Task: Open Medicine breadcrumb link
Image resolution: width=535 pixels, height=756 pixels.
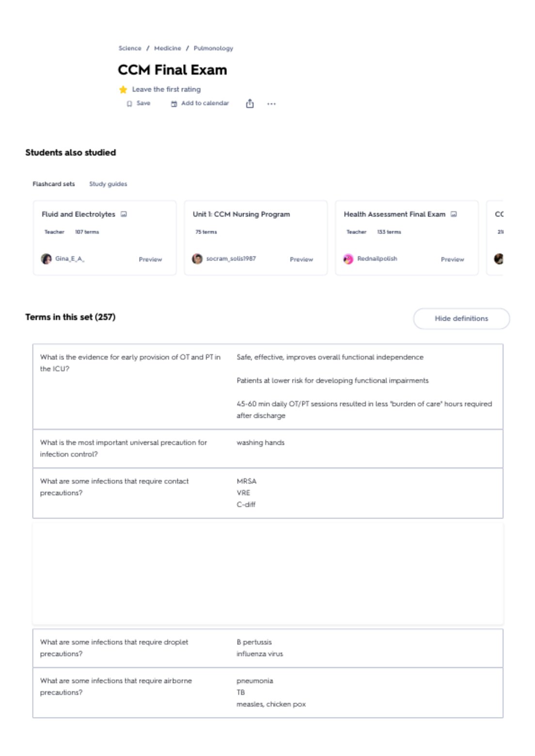Action: [x=168, y=48]
